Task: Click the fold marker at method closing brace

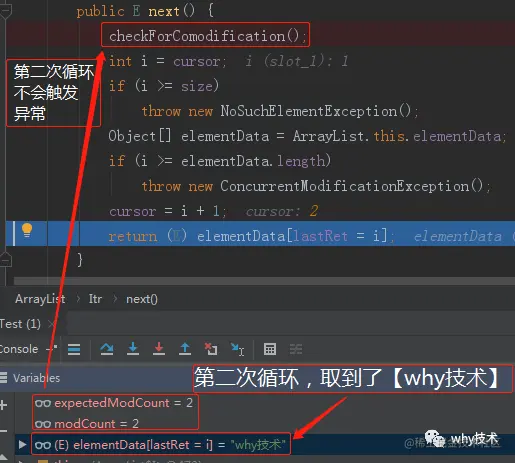Action: (6, 259)
